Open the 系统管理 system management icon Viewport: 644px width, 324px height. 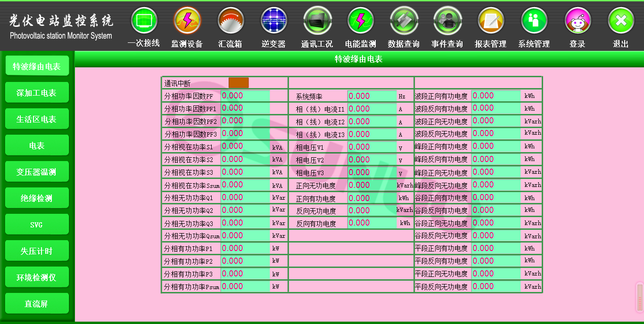534,21
